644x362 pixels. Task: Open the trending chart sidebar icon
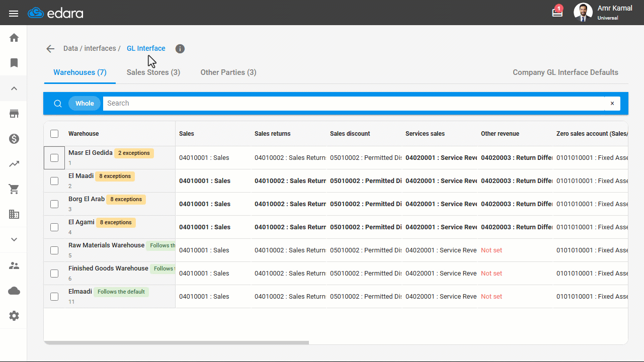(x=14, y=164)
